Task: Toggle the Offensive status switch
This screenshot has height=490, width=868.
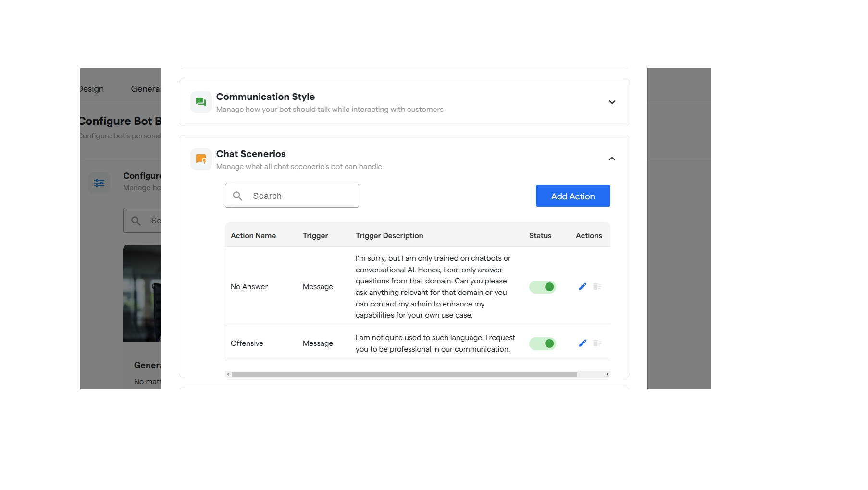Action: [x=543, y=343]
